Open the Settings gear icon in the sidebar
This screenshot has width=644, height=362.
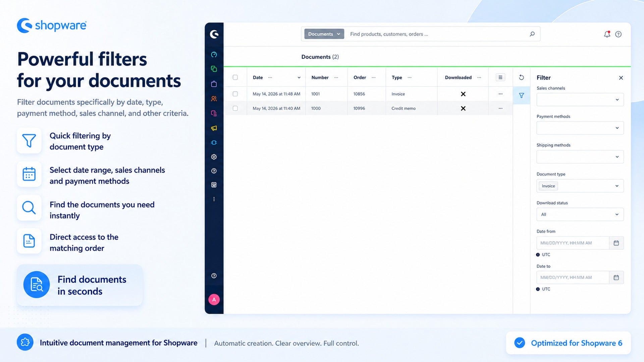[214, 157]
